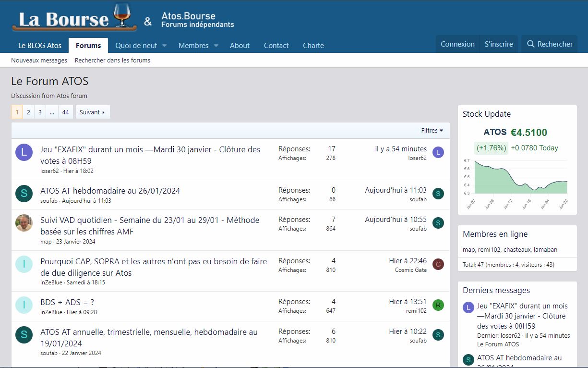The height and width of the screenshot is (368, 588).
Task: Click inZeBlue's avatar on 'BDS + ADS = ?' thread
Action: [24, 305]
